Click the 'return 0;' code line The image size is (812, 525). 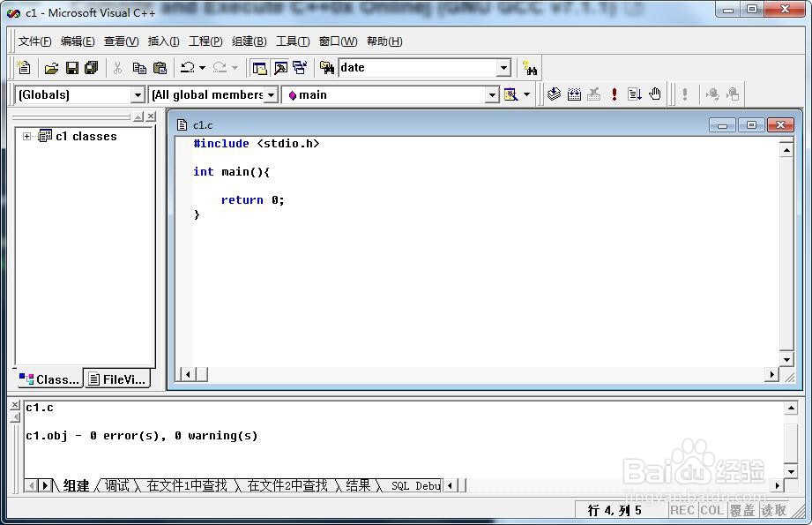(253, 200)
